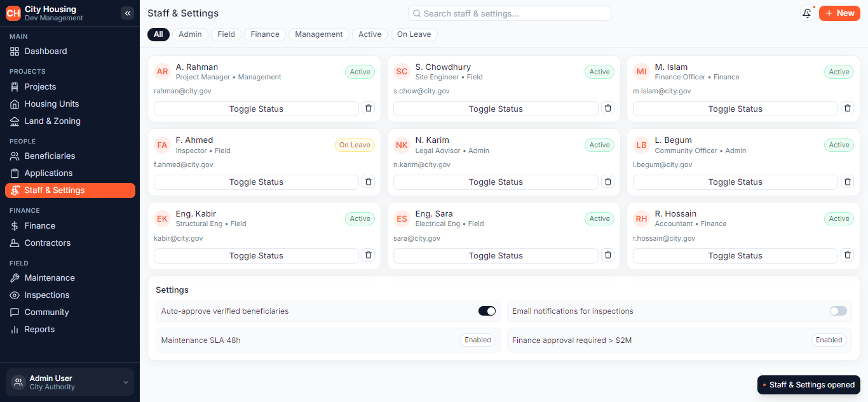Click email m.islam@city.gov
The height and width of the screenshot is (402, 868).
pyautogui.click(x=661, y=91)
